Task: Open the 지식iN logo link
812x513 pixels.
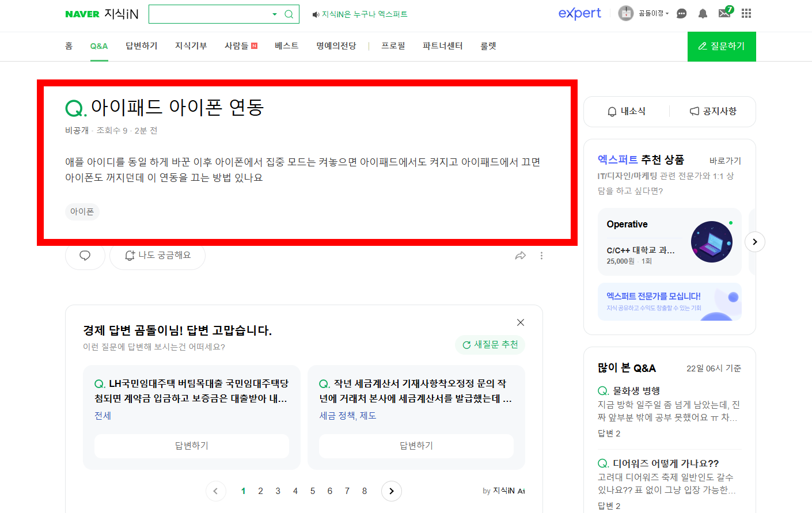Action: pos(122,14)
